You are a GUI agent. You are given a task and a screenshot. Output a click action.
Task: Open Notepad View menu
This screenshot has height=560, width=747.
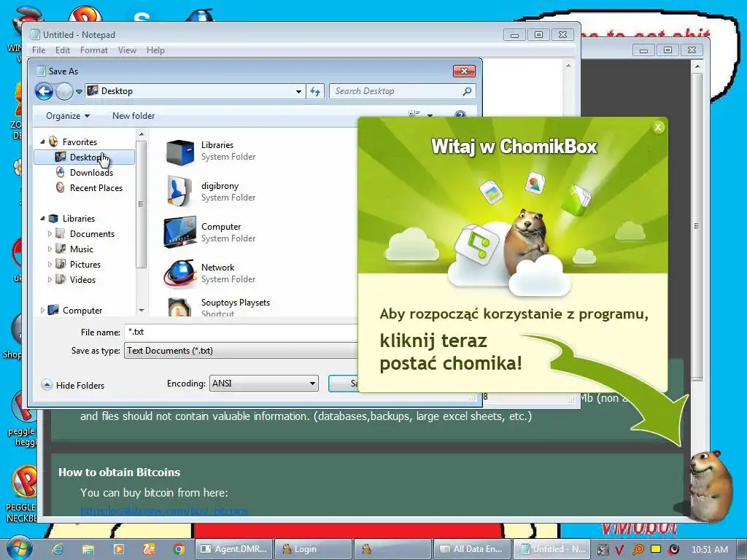(x=127, y=50)
